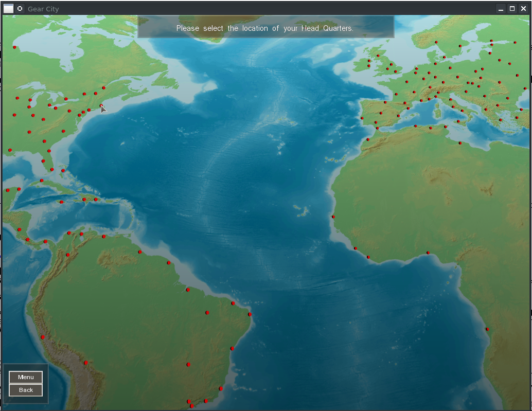Choose the northernmost marker along the St. Lawrence
Image resolution: width=532 pixels, height=411 pixels.
pos(104,88)
